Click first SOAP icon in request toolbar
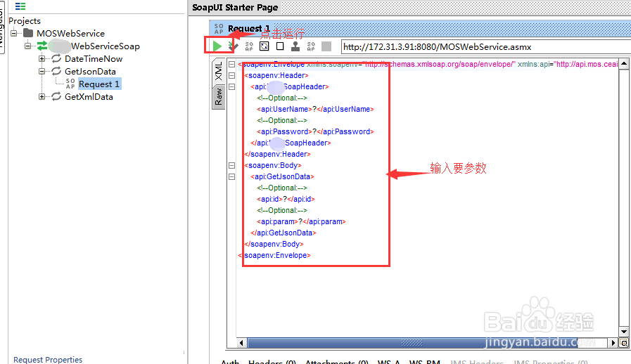The image size is (631, 364). point(249,46)
